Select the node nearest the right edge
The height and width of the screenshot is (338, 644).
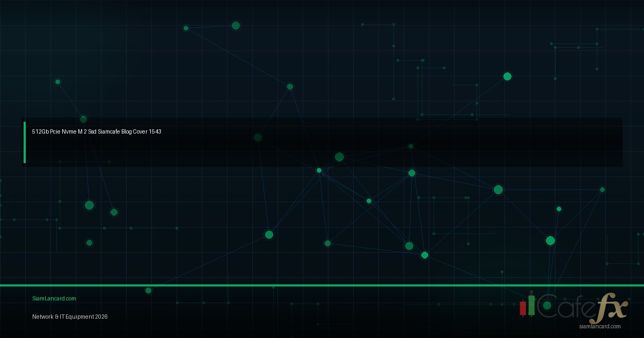(602, 189)
